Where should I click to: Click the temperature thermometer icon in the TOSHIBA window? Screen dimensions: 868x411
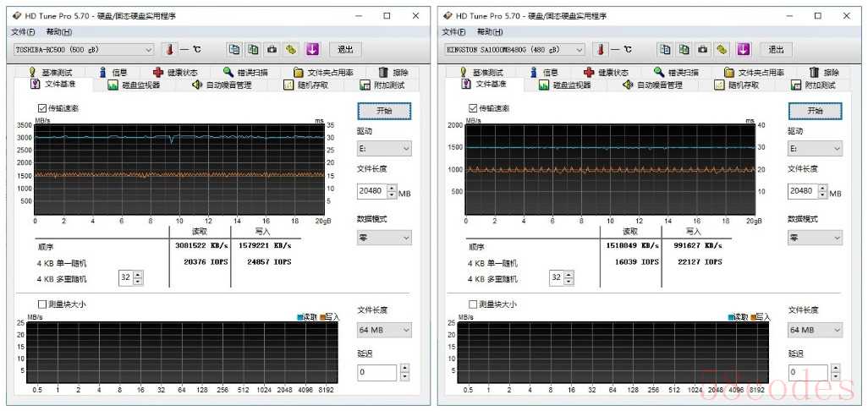(x=169, y=50)
